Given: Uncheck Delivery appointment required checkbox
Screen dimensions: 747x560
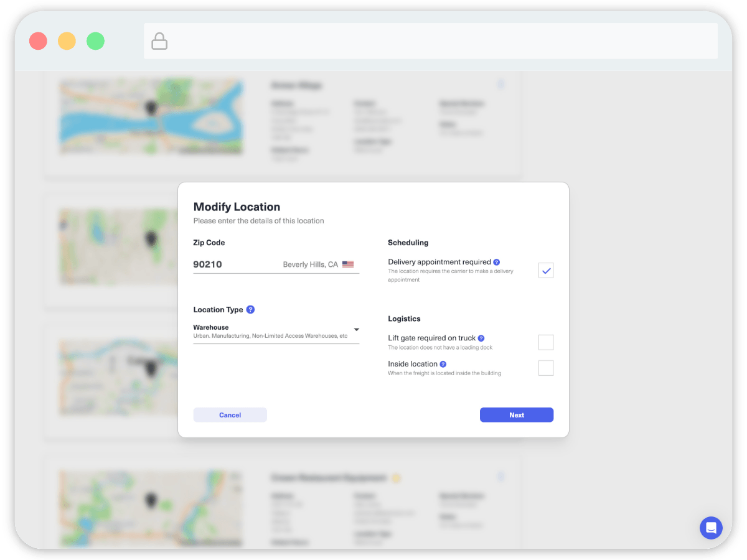Looking at the screenshot, I should click(x=546, y=271).
